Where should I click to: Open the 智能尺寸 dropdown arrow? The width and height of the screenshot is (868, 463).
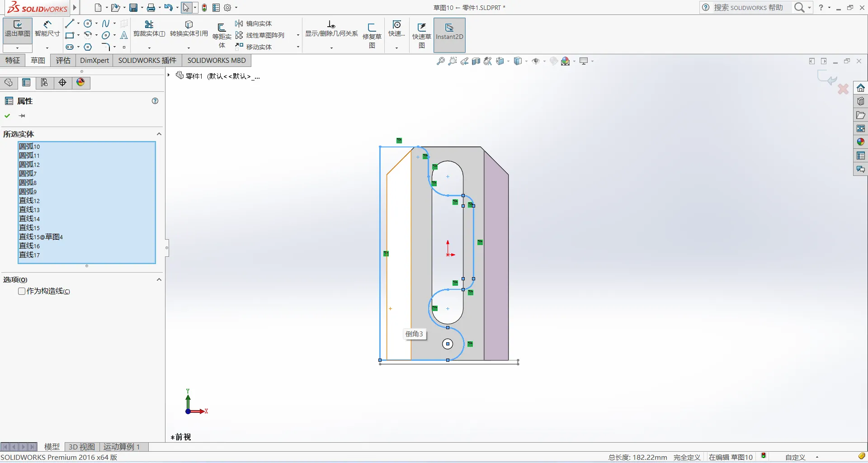click(47, 48)
